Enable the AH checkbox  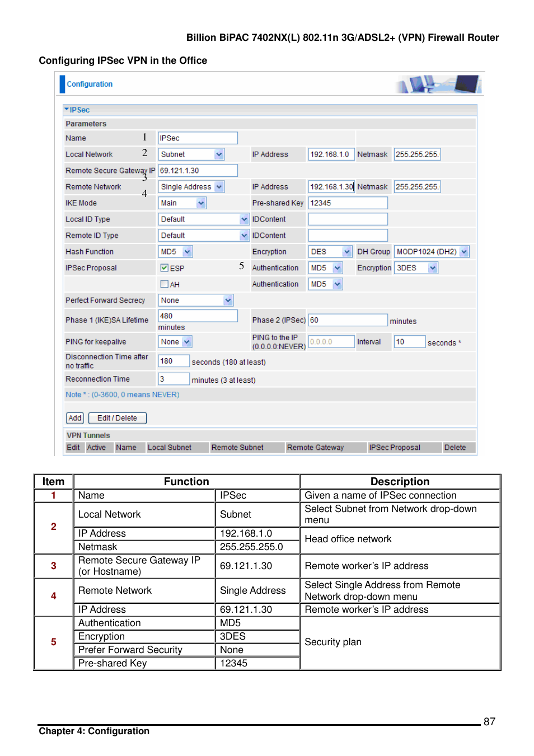(x=165, y=284)
